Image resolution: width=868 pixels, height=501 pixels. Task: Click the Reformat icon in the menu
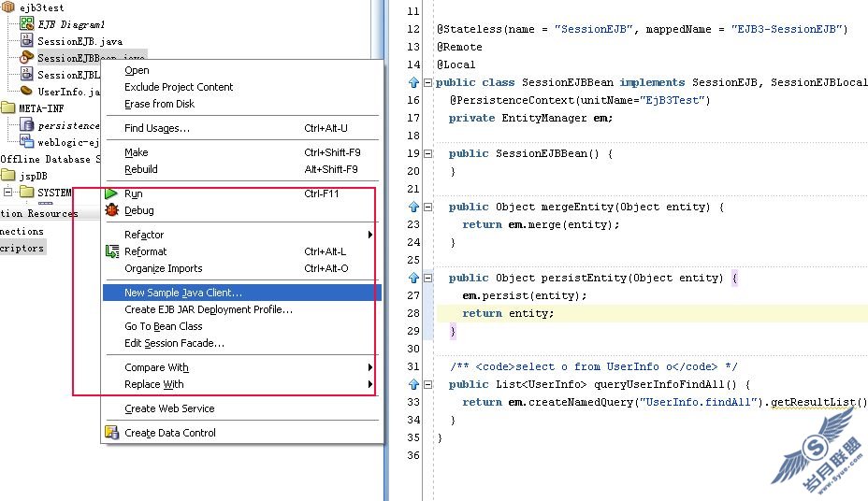(x=112, y=251)
